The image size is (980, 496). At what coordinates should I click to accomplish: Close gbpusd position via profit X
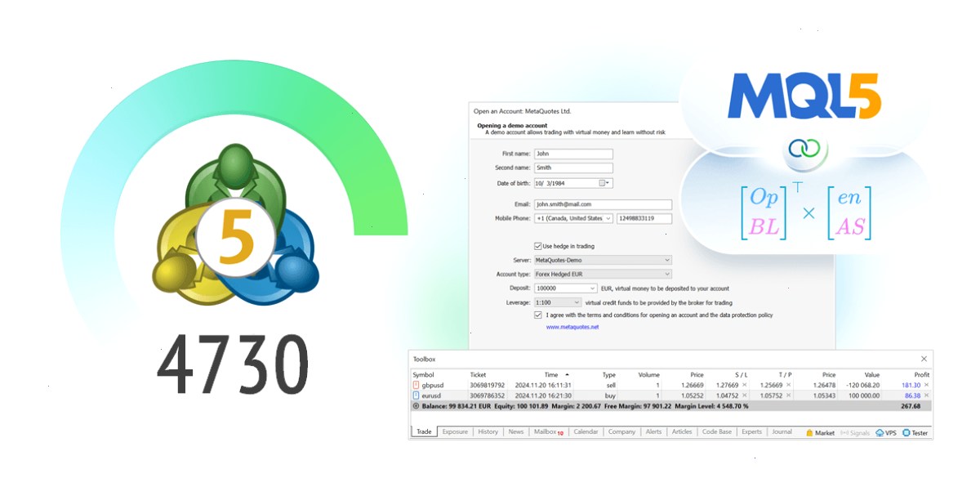(926, 385)
